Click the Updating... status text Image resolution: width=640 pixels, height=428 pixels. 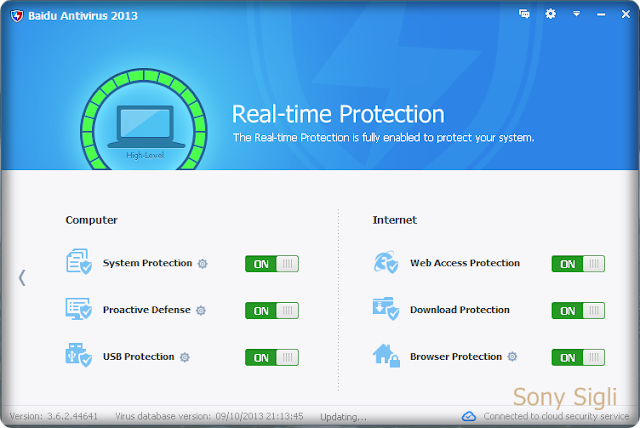click(x=343, y=417)
